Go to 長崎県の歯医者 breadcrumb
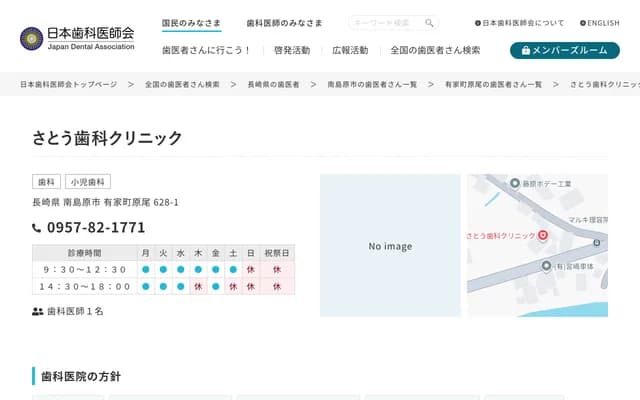This screenshot has width=640, height=400. click(273, 85)
